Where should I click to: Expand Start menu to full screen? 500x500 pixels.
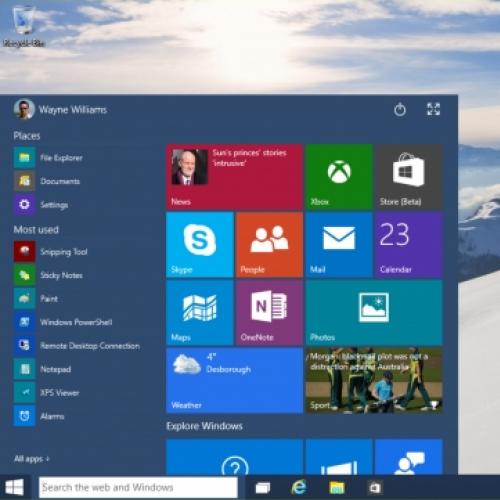tap(433, 109)
